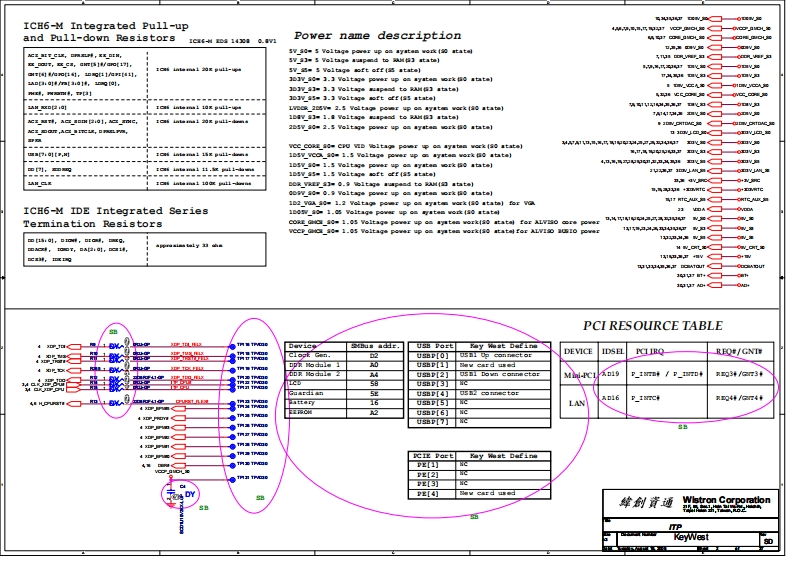Image resolution: width=793 pixels, height=561 pixels.
Task: Click the LAN device cell in PCI table
Action: (578, 401)
